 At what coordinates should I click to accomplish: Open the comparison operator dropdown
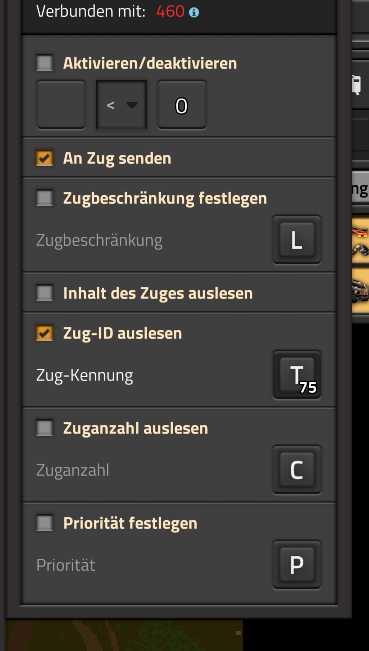pos(122,105)
